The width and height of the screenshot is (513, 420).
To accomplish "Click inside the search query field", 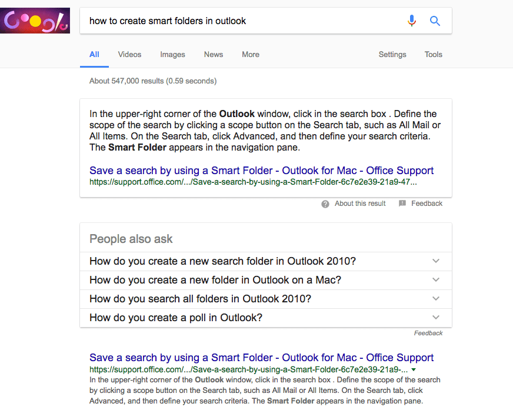I will click(235, 21).
